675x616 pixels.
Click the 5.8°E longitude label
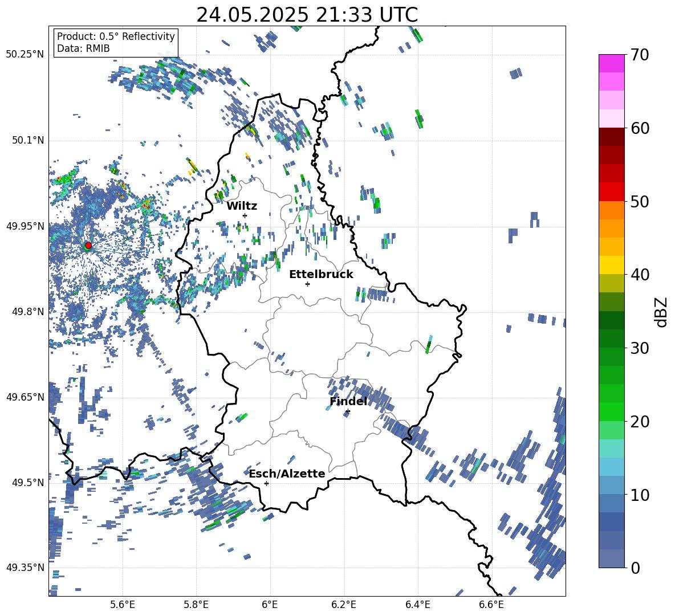tap(196, 605)
